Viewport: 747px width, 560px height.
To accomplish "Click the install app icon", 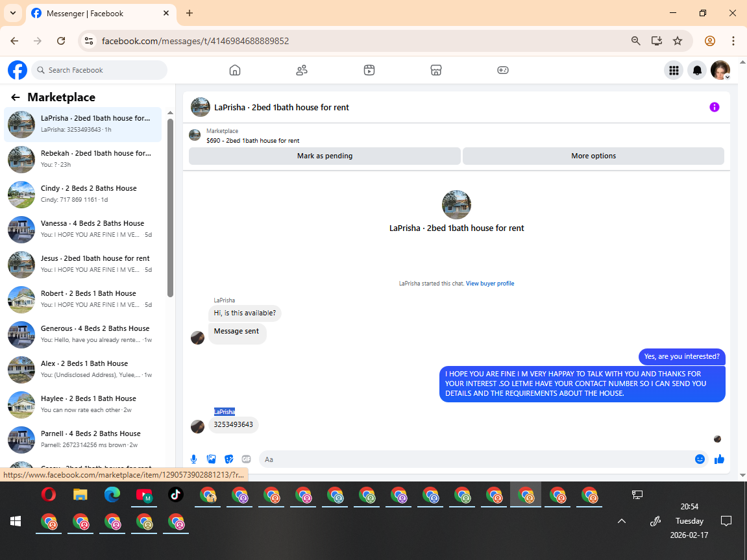I will click(x=657, y=41).
